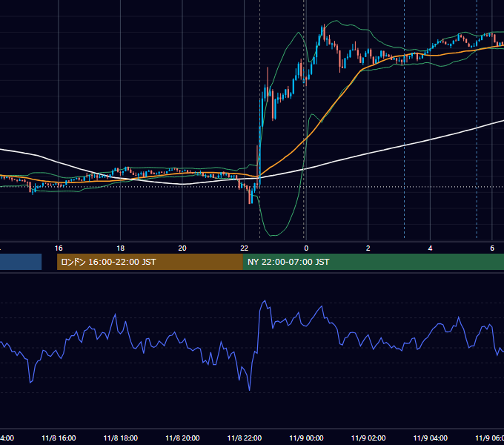Click the hour 0 axis label
504x445 pixels.
tap(306, 248)
